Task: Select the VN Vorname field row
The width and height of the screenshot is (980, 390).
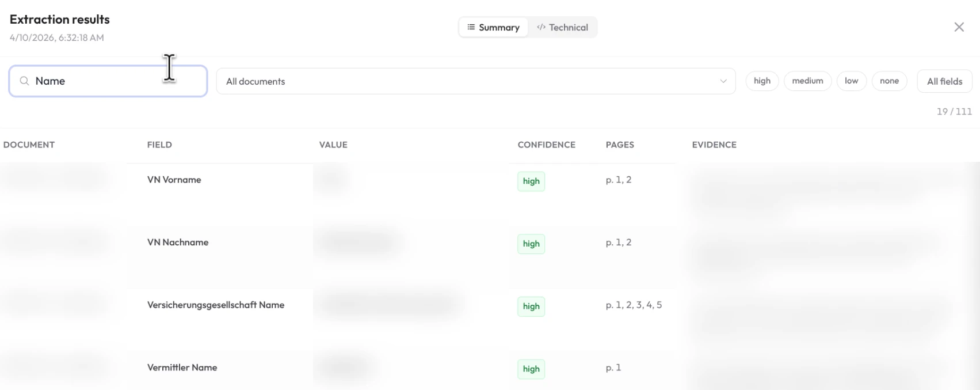Action: 490,194
